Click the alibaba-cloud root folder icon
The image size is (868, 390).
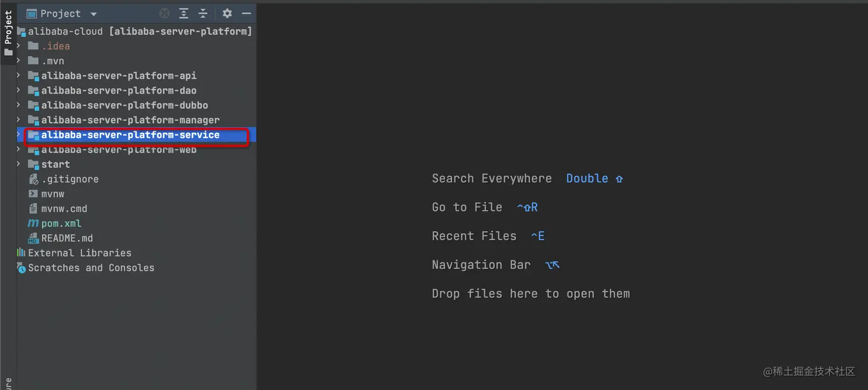click(x=22, y=31)
